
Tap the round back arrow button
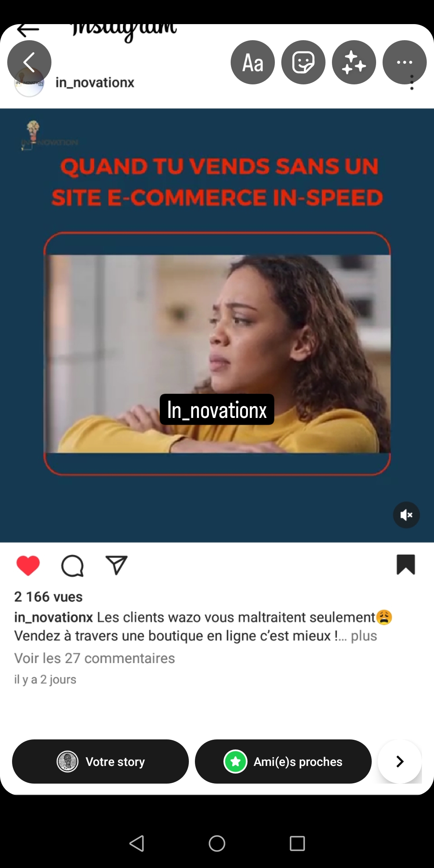pyautogui.click(x=29, y=62)
